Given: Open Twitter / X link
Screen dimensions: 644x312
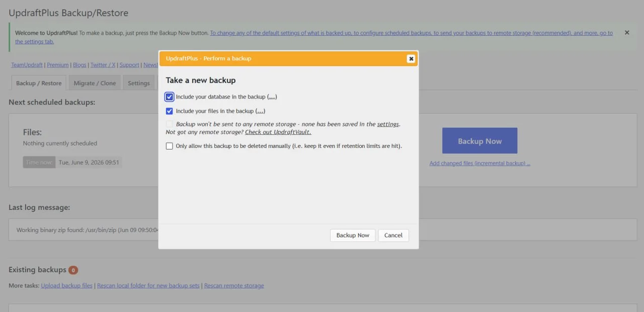Looking at the screenshot, I should pos(103,65).
